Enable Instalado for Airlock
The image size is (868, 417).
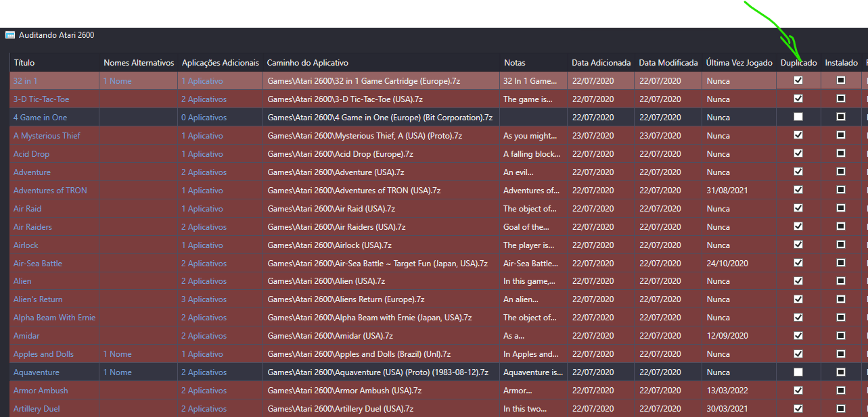tap(841, 245)
